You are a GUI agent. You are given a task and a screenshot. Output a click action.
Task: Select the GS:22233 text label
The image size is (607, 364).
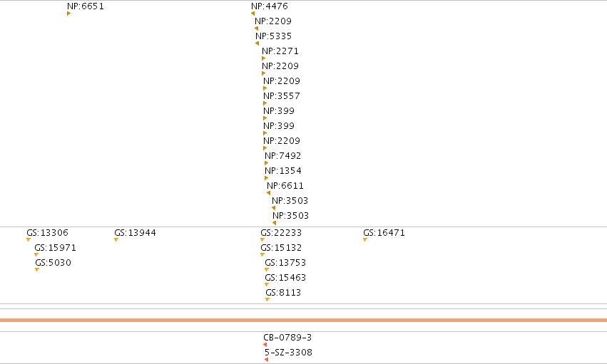tap(281, 233)
